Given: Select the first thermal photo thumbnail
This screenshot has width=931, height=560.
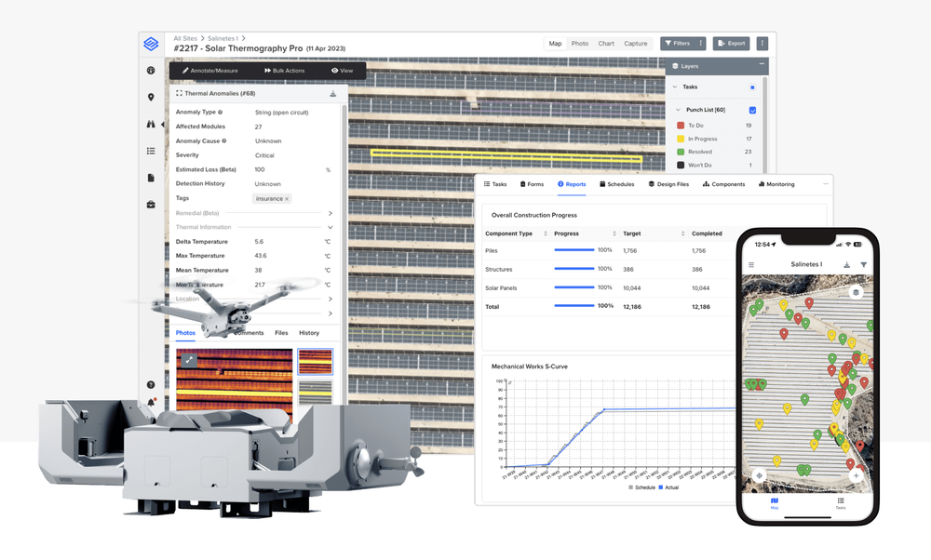Looking at the screenshot, I should [x=316, y=361].
